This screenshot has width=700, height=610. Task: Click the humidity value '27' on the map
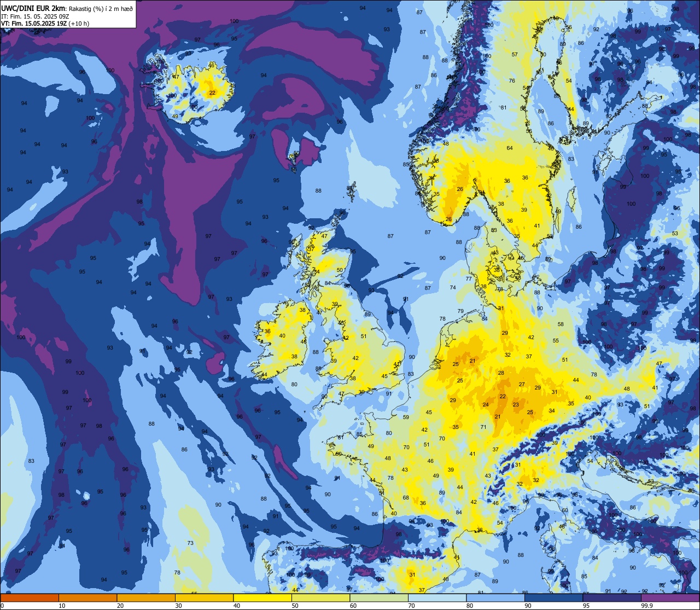pyautogui.click(x=522, y=385)
